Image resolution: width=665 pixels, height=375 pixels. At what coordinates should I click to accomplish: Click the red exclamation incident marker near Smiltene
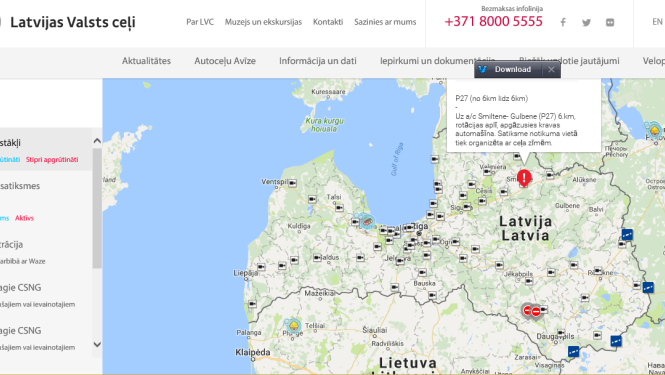(524, 178)
